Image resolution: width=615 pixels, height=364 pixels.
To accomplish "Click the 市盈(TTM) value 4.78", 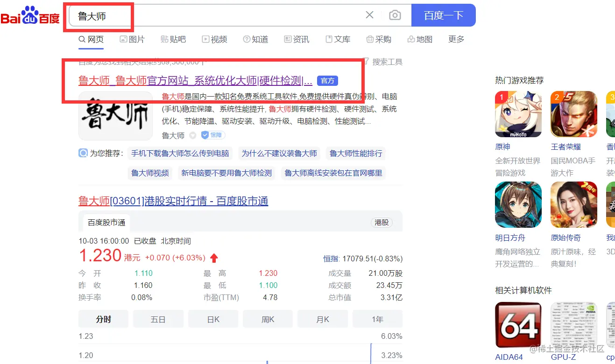I will coord(270,298).
